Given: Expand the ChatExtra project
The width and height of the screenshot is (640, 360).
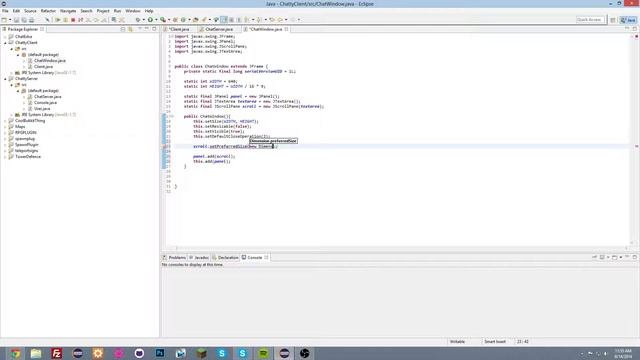Looking at the screenshot, I should pos(5,37).
